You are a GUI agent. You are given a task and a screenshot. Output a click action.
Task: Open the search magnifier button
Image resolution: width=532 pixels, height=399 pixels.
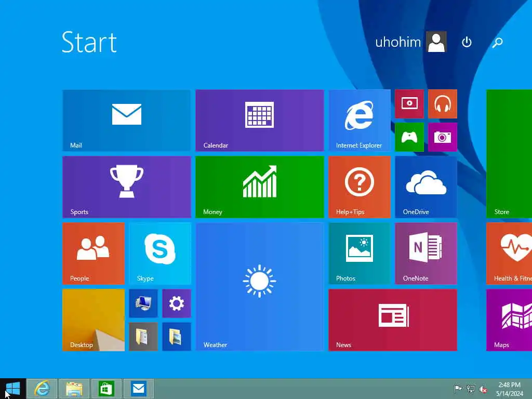pos(497,42)
